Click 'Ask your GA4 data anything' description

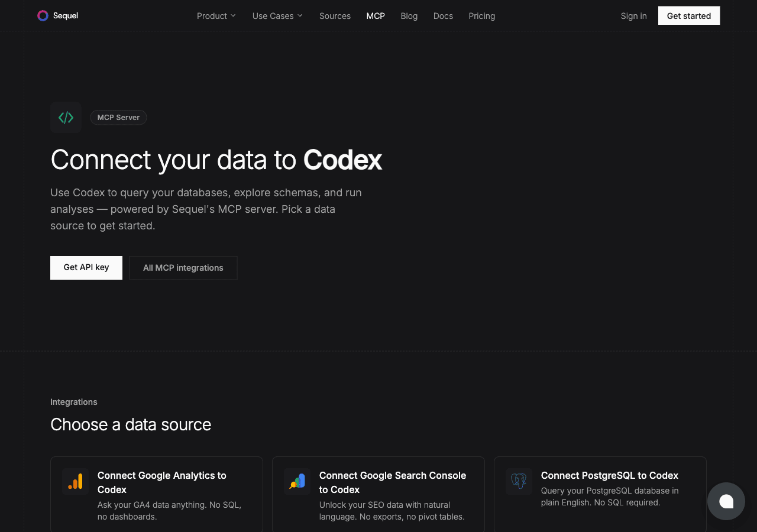pyautogui.click(x=169, y=511)
